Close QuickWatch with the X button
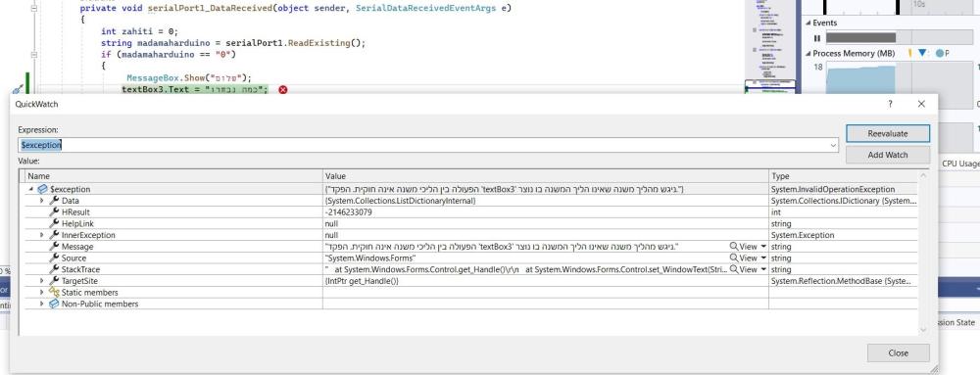The image size is (980, 375). click(x=921, y=104)
